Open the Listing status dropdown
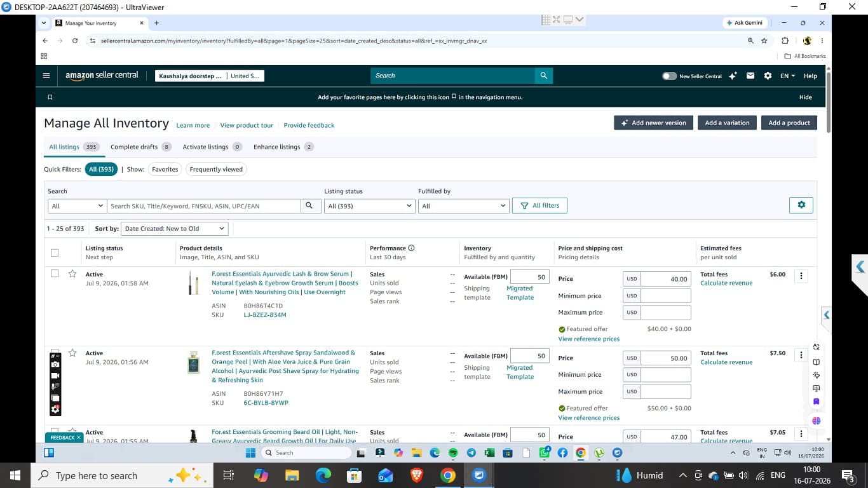This screenshot has height=488, width=868. click(x=369, y=206)
